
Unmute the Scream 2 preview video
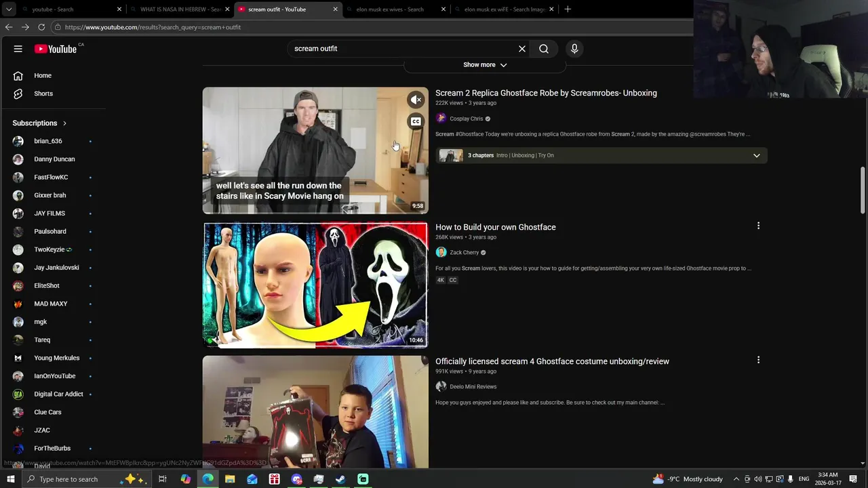click(x=416, y=100)
